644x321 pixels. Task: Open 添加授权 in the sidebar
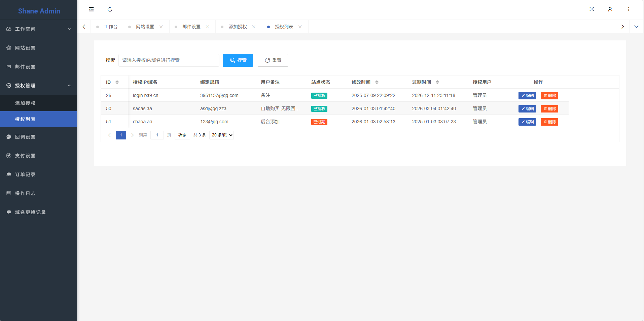coord(25,103)
